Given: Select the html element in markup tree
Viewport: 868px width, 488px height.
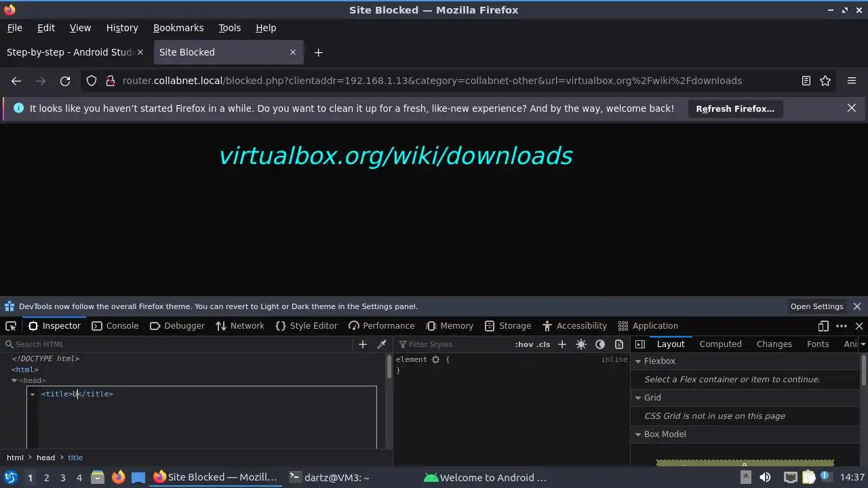Looking at the screenshot, I should 25,369.
